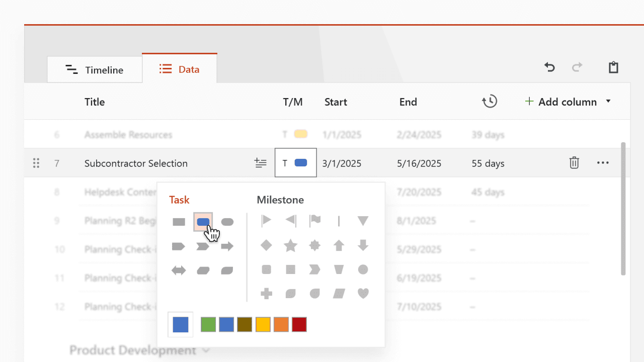This screenshot has width=644, height=362.
Task: Delete the Subcontractor Selection row
Action: point(574,163)
